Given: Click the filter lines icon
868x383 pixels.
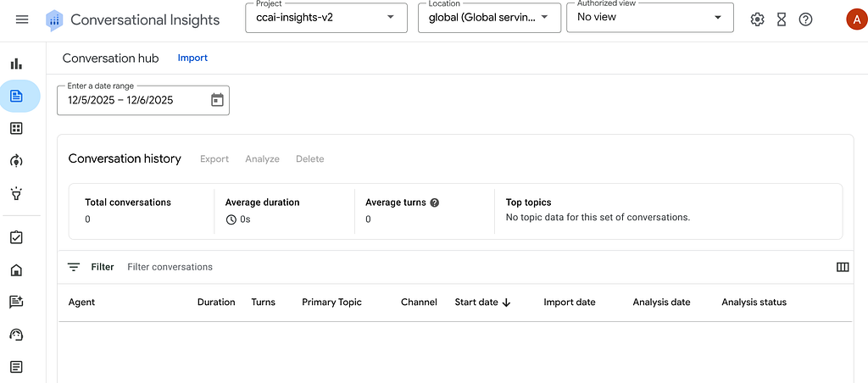Looking at the screenshot, I should [x=74, y=267].
